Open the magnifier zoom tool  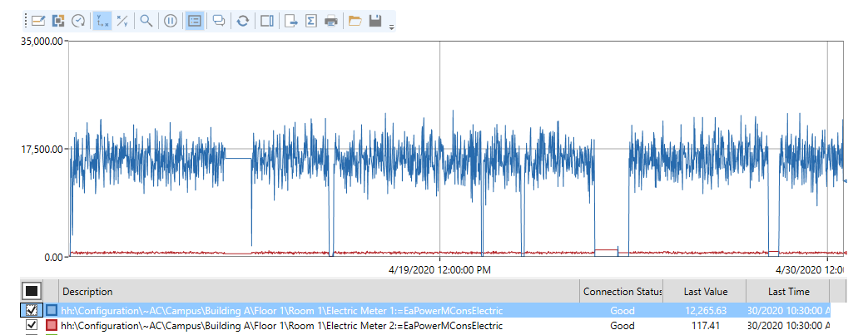point(146,21)
